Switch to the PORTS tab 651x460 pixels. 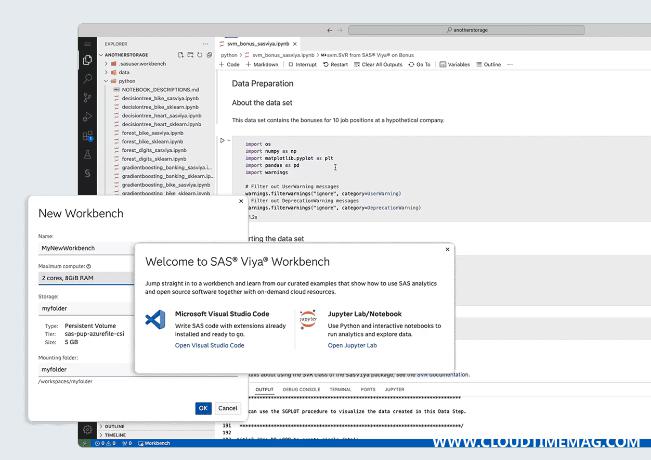368,389
